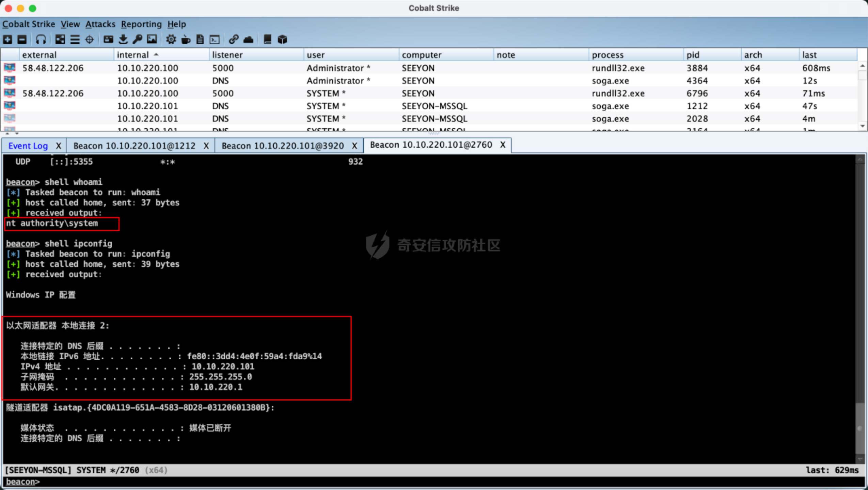
Task: Open the Cobalt Strike menu
Action: (x=29, y=24)
